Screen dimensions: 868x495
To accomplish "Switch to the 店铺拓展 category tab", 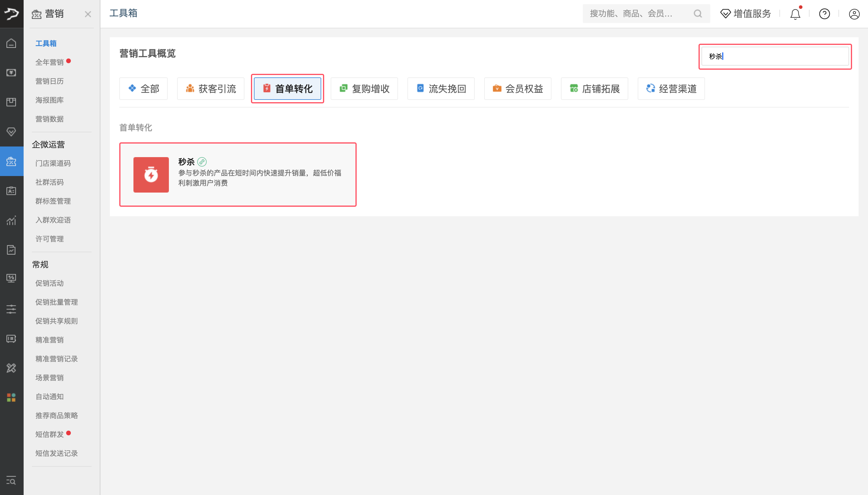I will coord(595,89).
